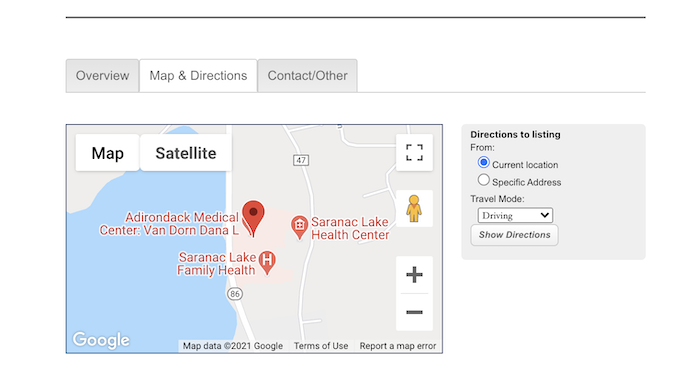Click the Show Directions button

[x=514, y=235]
